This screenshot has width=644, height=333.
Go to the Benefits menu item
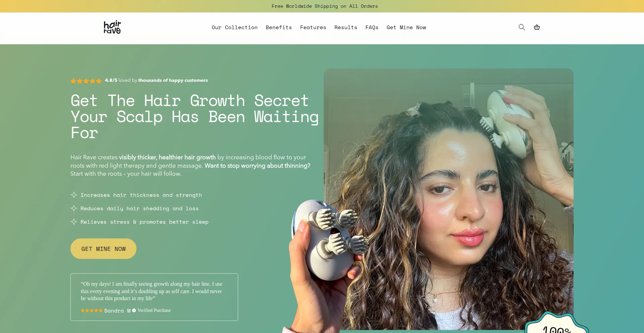coord(279,27)
